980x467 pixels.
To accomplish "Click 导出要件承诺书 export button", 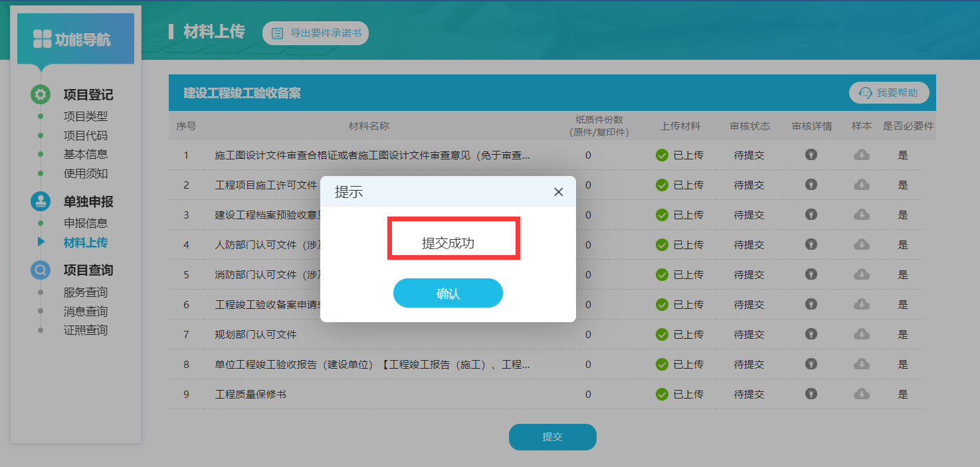I will (316, 33).
